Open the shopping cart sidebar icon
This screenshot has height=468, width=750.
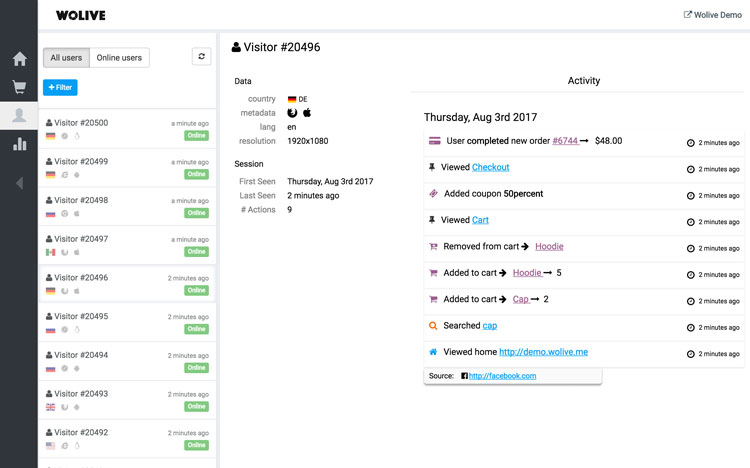tap(19, 87)
